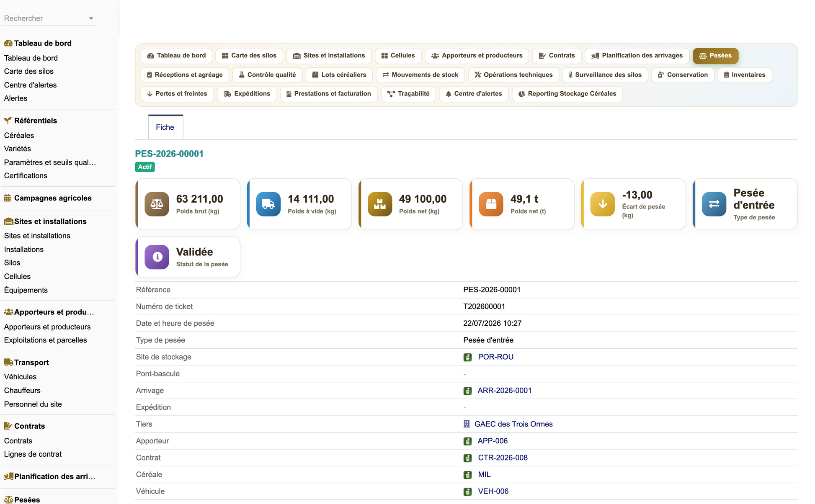Open Pertes et freintes menu button
This screenshot has width=815, height=504.
[177, 94]
